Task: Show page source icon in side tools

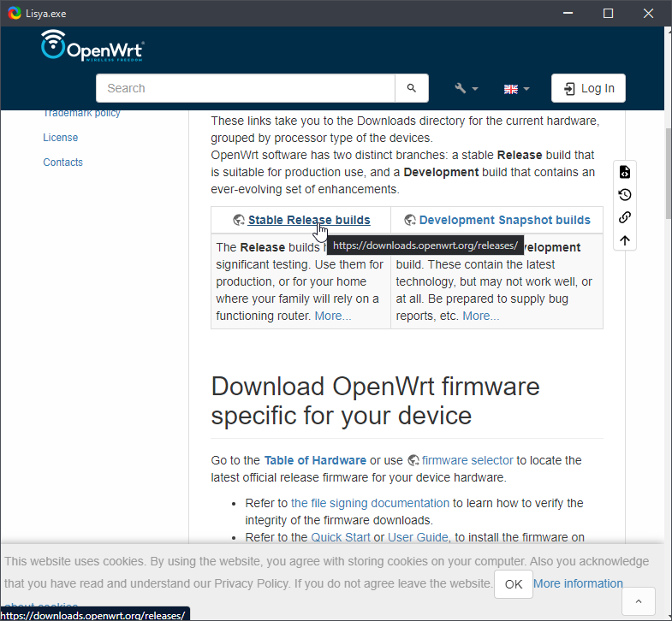Action: click(x=625, y=172)
